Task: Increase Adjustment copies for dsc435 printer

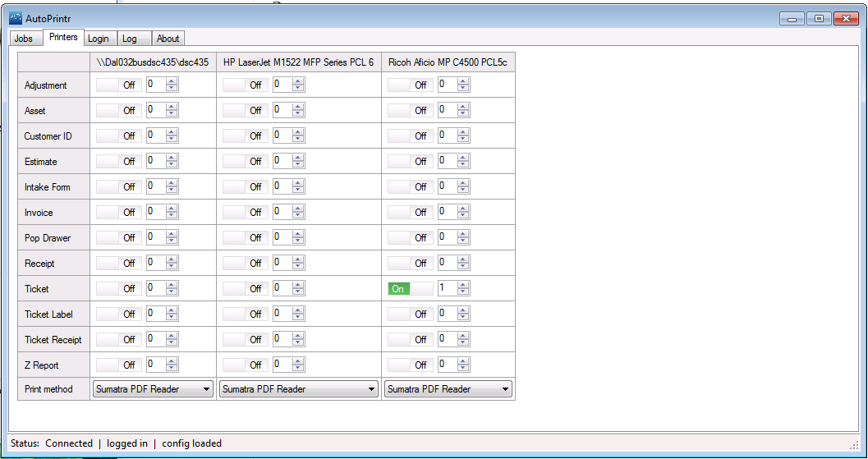Action: (172, 81)
